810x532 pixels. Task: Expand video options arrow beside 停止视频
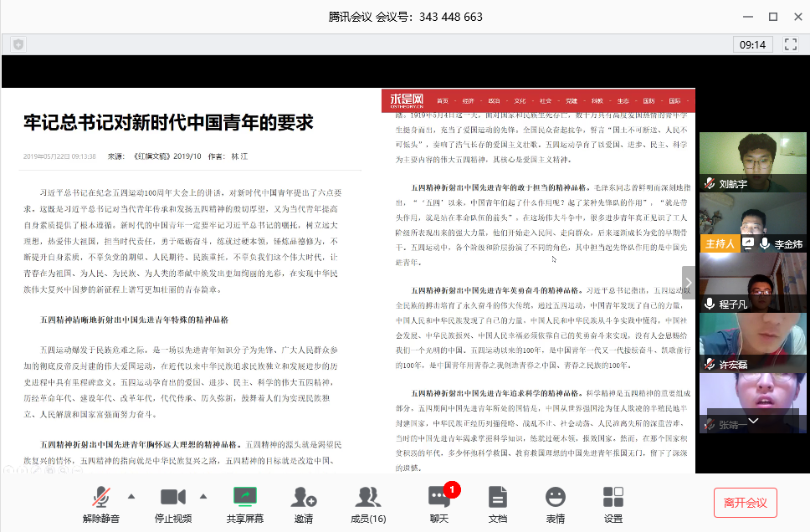tap(202, 495)
